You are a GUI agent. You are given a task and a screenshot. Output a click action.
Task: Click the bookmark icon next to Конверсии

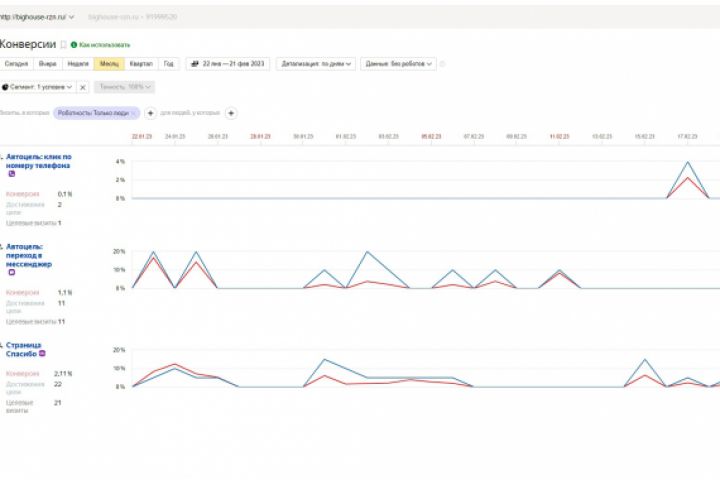(x=64, y=45)
